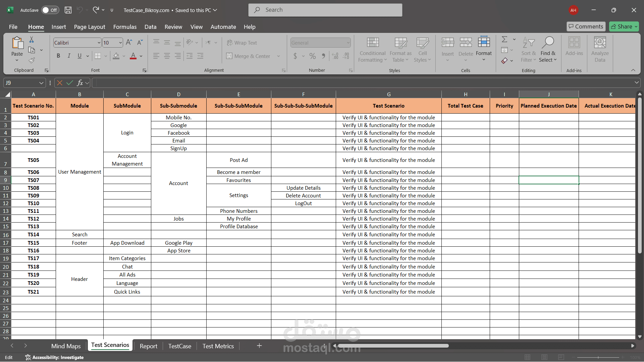Viewport: 644px width, 362px height.
Task: Open the Test Metrics sheet tab
Action: coord(218,346)
